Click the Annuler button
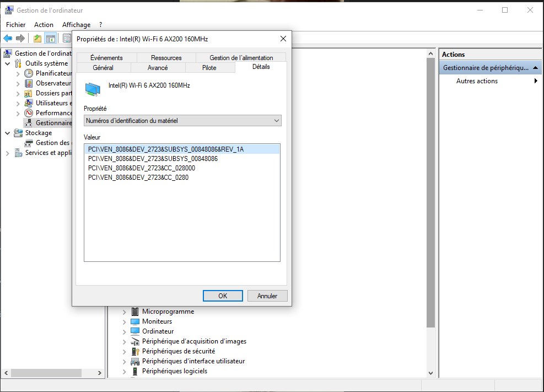 point(267,296)
